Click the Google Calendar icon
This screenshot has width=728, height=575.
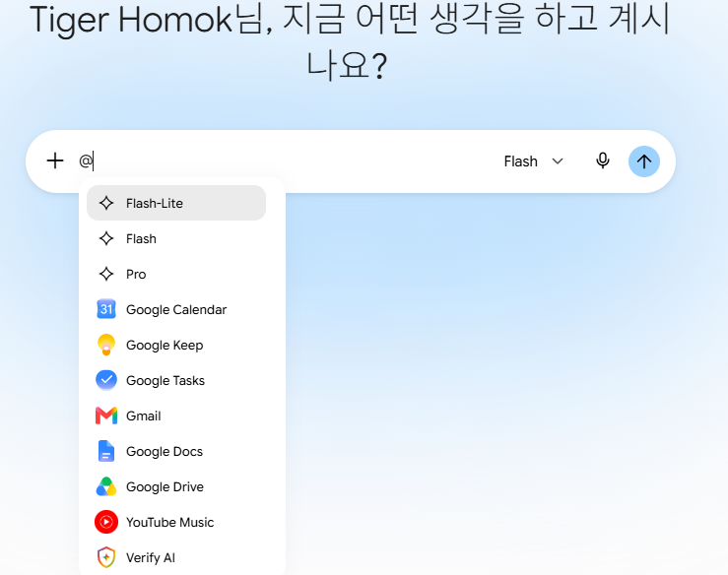pyautogui.click(x=106, y=309)
